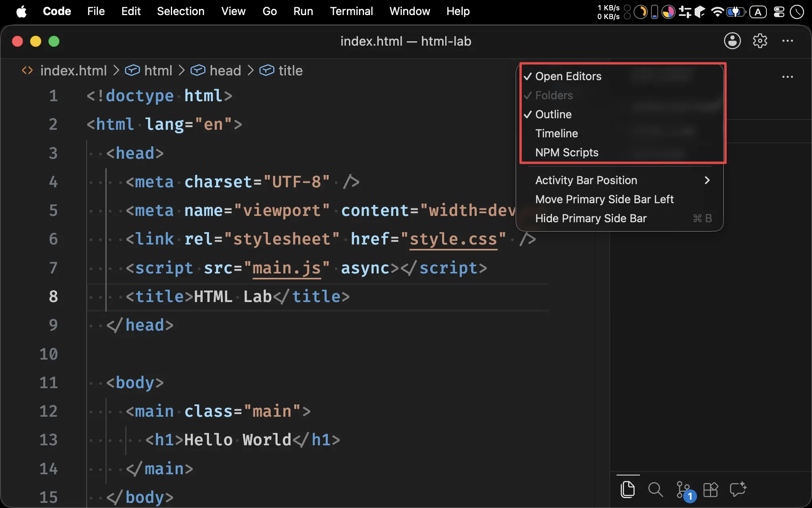Open the Terminal menu
This screenshot has height=508, width=812.
351,11
